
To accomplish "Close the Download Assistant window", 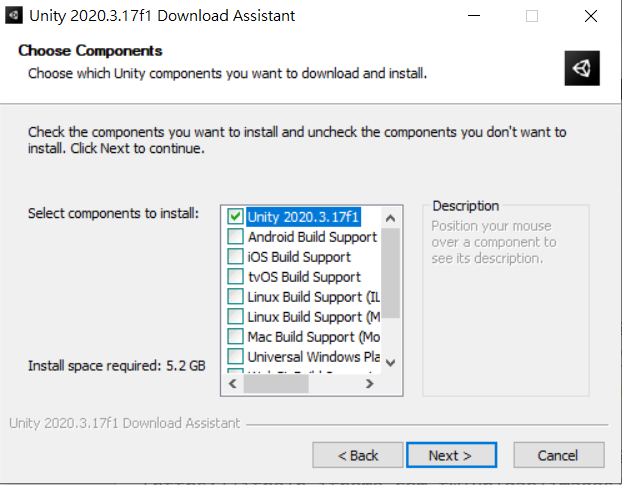I will click(x=591, y=16).
